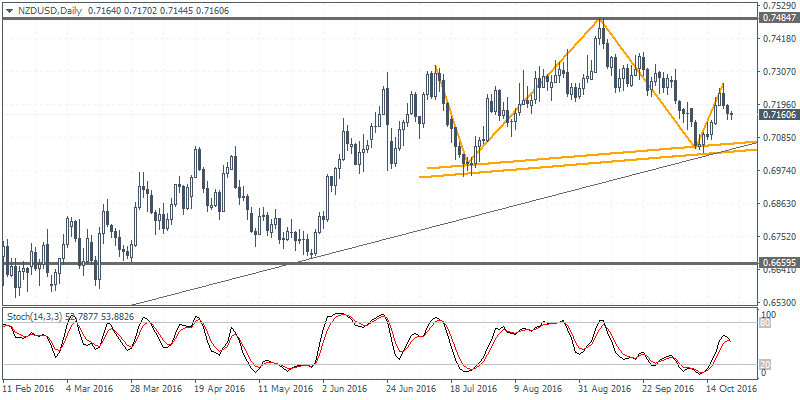Click the 0.69740 price axis value
Image resolution: width=800 pixels, height=400 pixels.
click(x=779, y=171)
